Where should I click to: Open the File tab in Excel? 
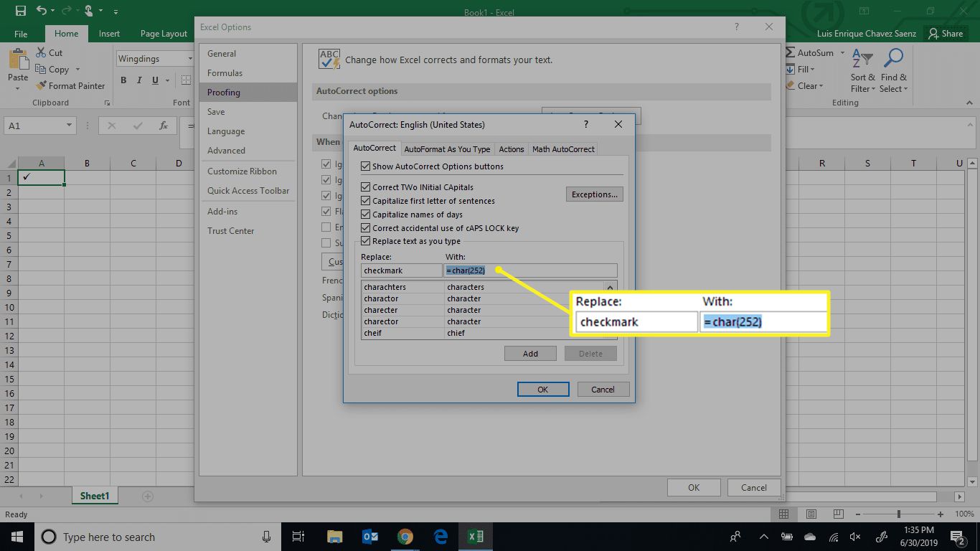[21, 33]
